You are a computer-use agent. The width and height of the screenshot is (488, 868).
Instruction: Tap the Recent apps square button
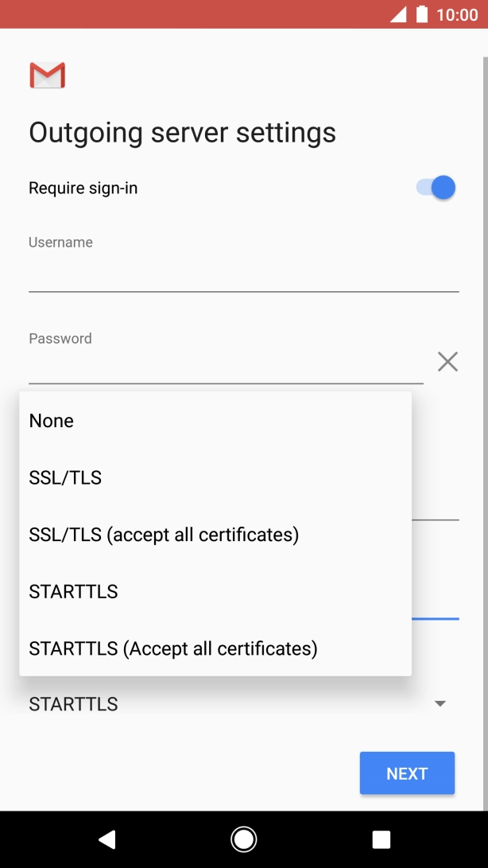point(381,839)
